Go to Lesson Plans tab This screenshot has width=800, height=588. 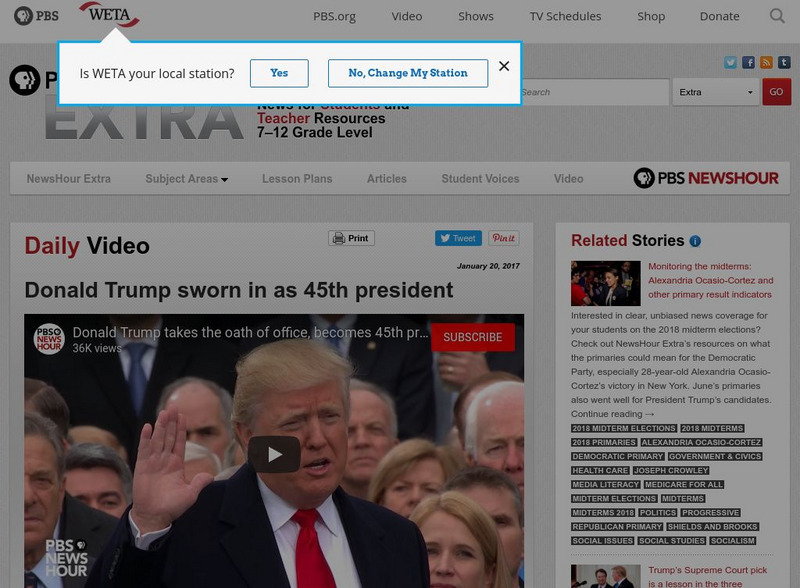(297, 179)
